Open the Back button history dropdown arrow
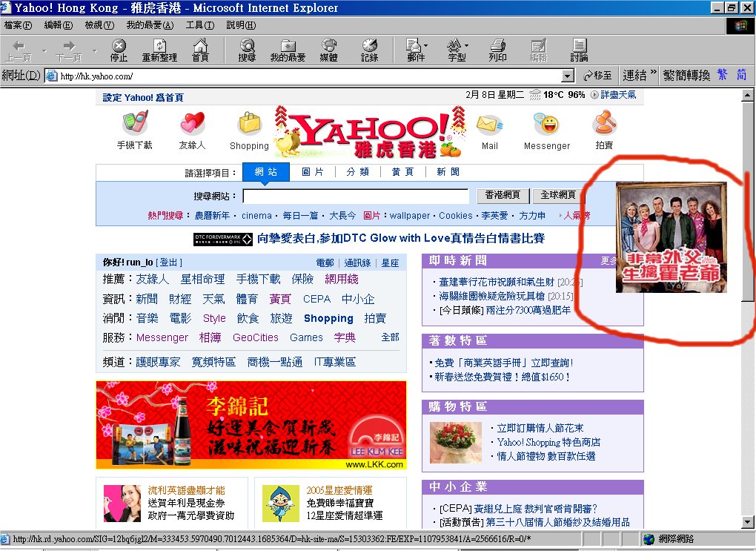The height and width of the screenshot is (551, 756). [44, 50]
